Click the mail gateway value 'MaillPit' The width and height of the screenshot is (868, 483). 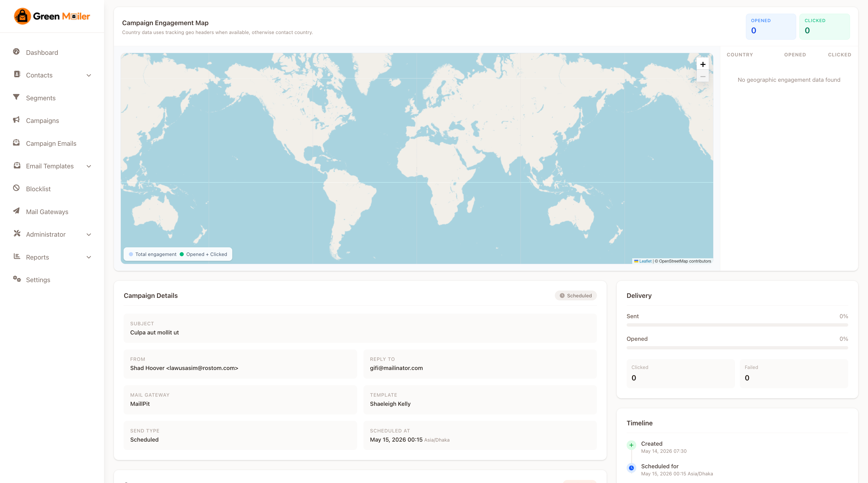pos(140,404)
